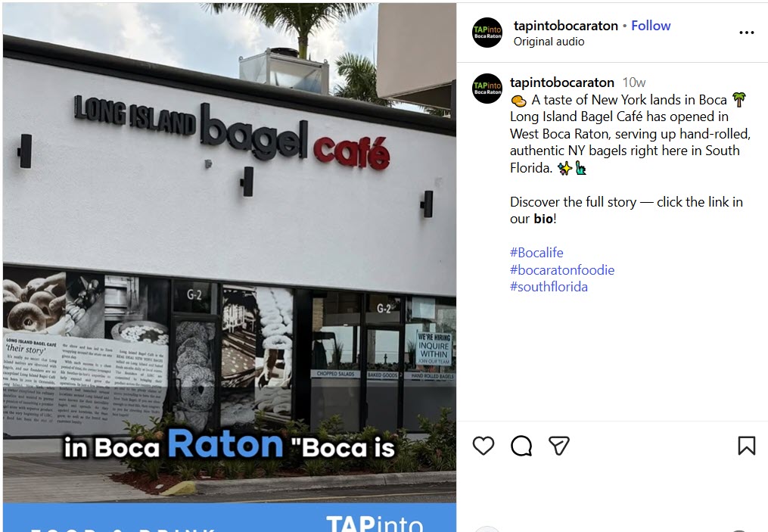
Task: Open the caption's TAPinto profile avatar
Action: [x=487, y=89]
